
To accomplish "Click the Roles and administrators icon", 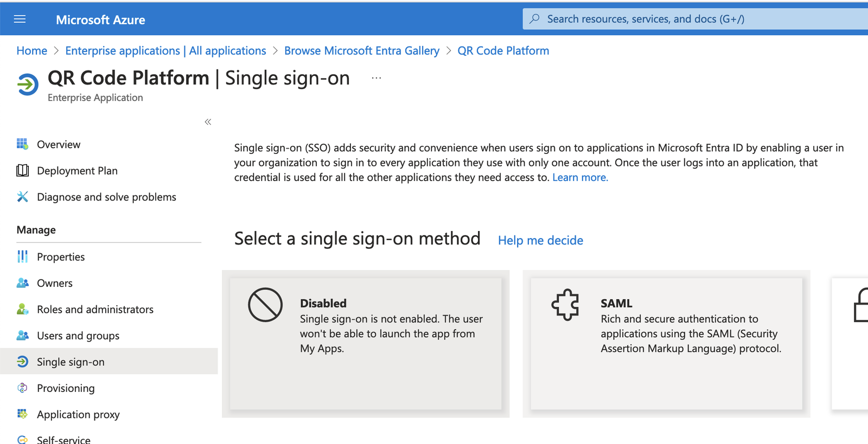I will pos(22,309).
